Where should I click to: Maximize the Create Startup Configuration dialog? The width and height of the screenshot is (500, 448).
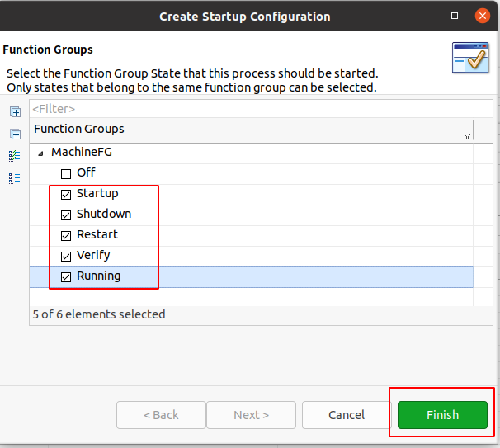click(455, 16)
